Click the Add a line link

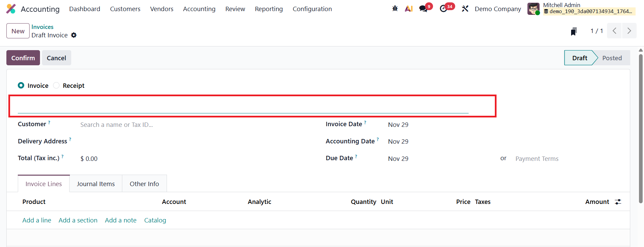37,220
